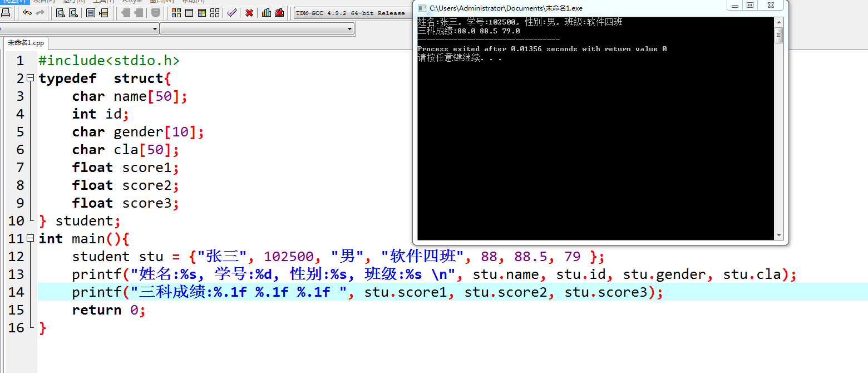The height and width of the screenshot is (373, 868).
Task: Click line number 7 in the gutter
Action: coord(20,167)
